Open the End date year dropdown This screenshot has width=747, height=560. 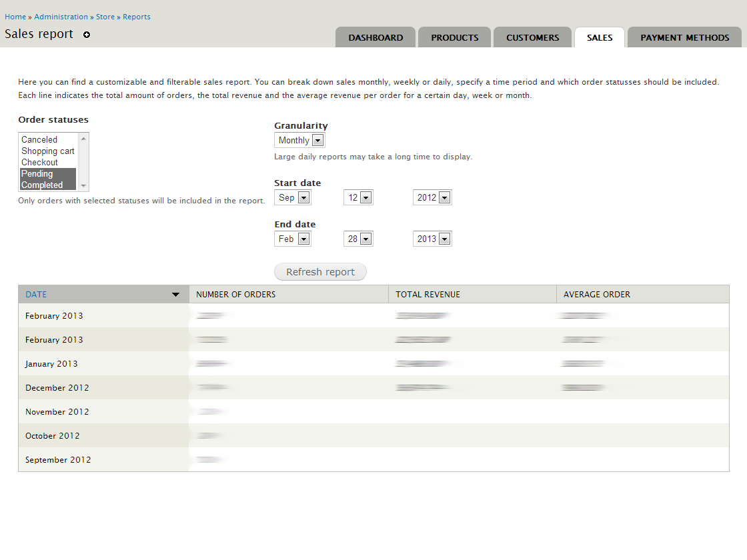point(432,239)
